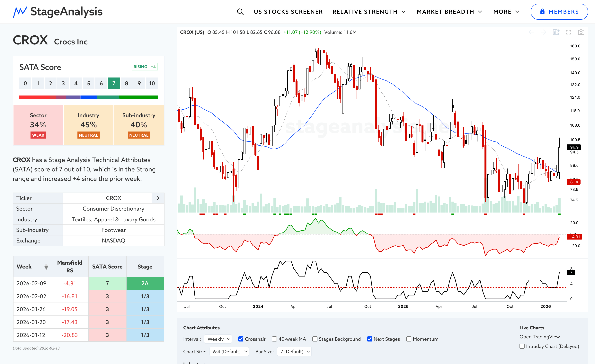Expand the Ticker row chevron
Image resolution: width=595 pixels, height=364 pixels.
tap(158, 198)
